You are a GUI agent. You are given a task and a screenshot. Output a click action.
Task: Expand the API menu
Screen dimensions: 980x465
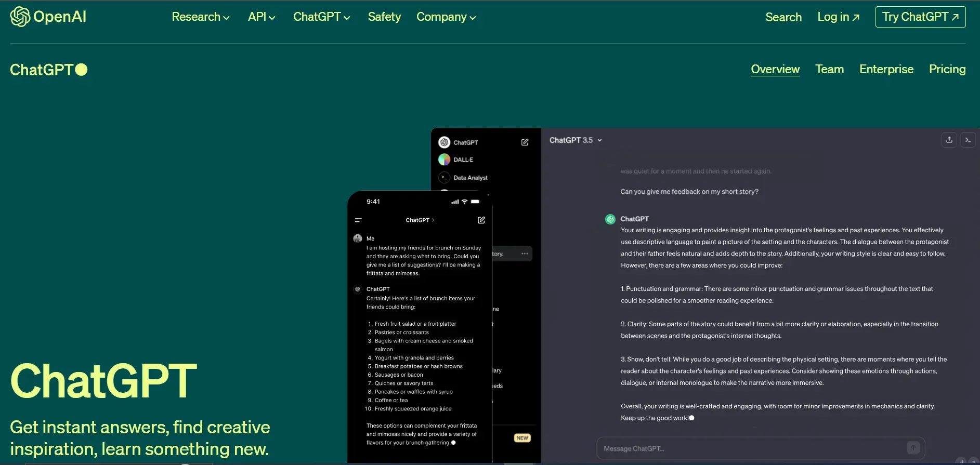click(262, 17)
